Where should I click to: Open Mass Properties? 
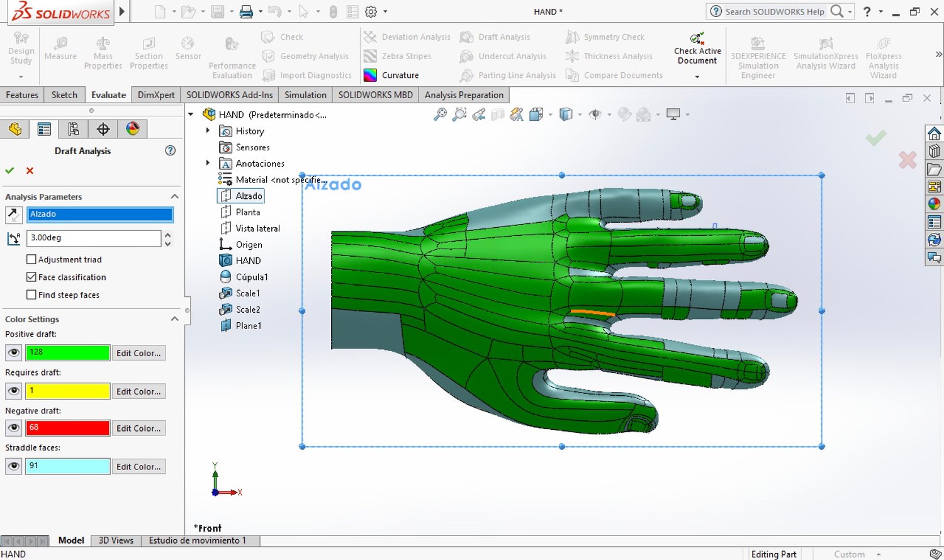point(103,53)
